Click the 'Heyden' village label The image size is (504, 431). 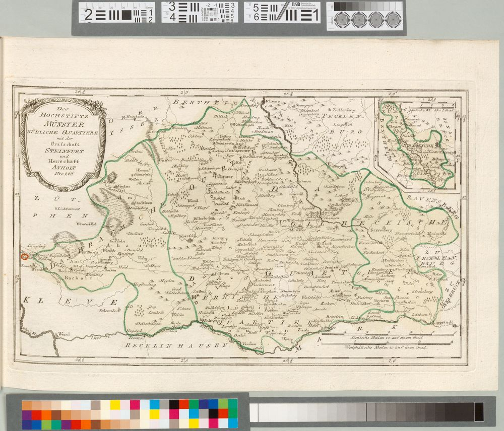pos(167,280)
